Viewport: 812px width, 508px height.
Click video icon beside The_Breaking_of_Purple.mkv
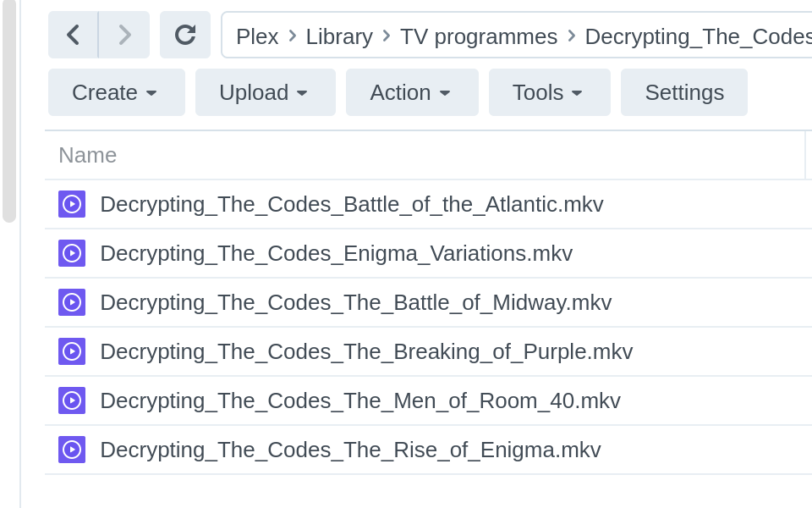[x=72, y=351]
